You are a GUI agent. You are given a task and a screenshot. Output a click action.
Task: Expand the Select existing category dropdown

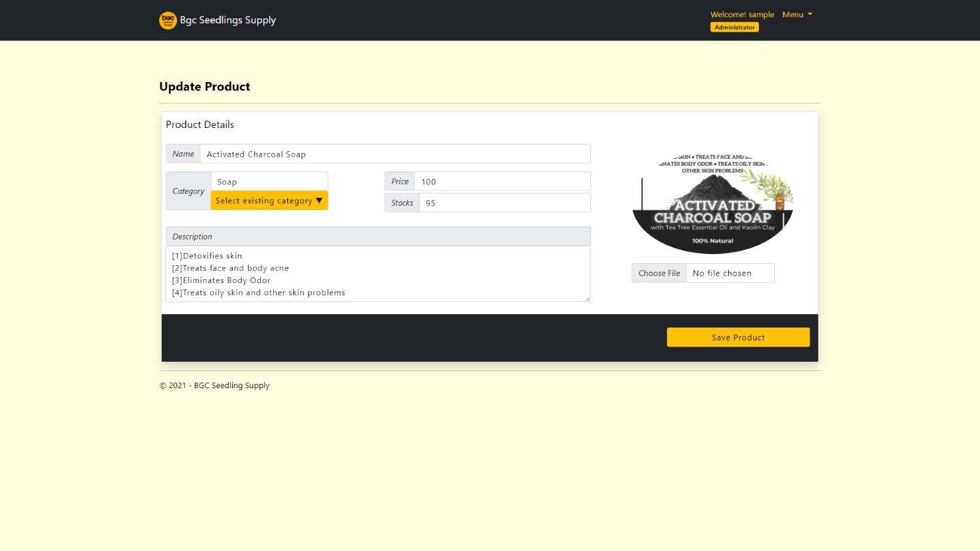point(269,200)
